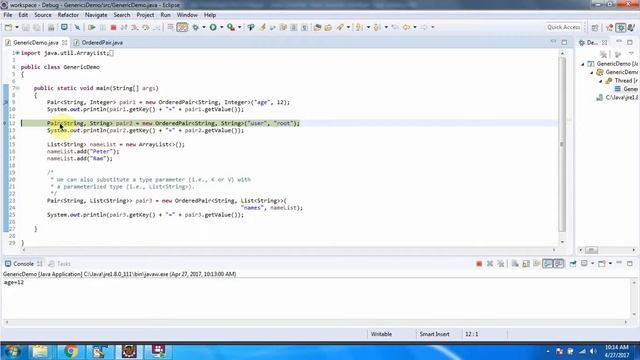Toggle Show Console on standard error change
This screenshot has height=360, width=640.
pos(559,264)
